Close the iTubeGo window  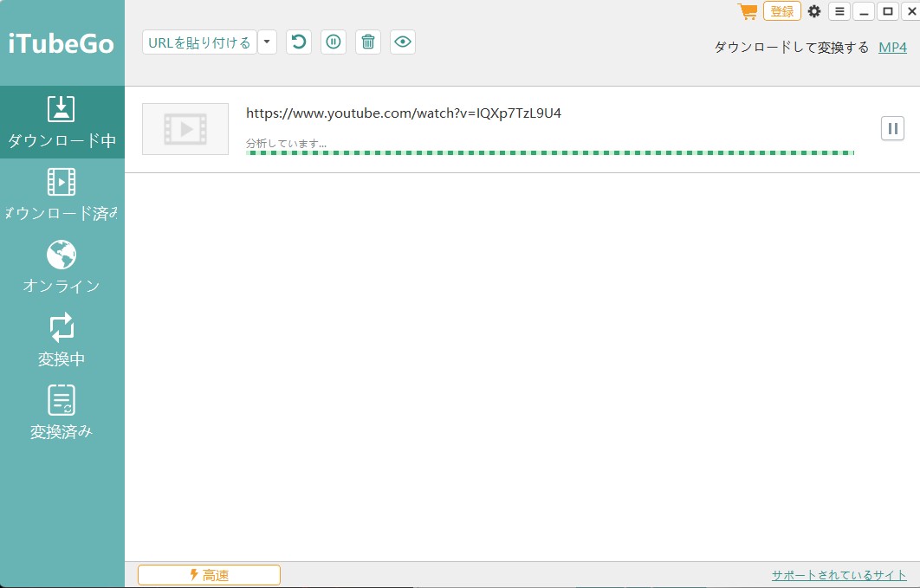coord(911,11)
